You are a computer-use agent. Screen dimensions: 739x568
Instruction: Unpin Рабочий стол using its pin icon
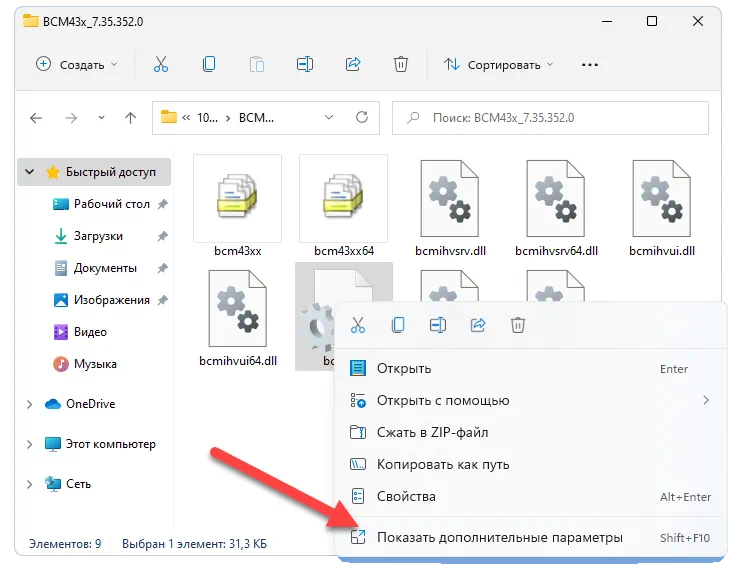click(x=163, y=204)
